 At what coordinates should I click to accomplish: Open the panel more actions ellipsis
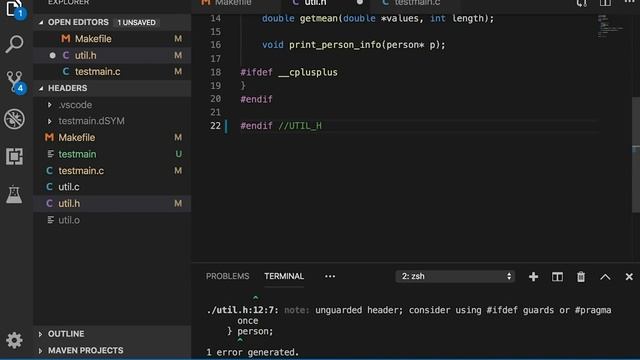tap(330, 276)
